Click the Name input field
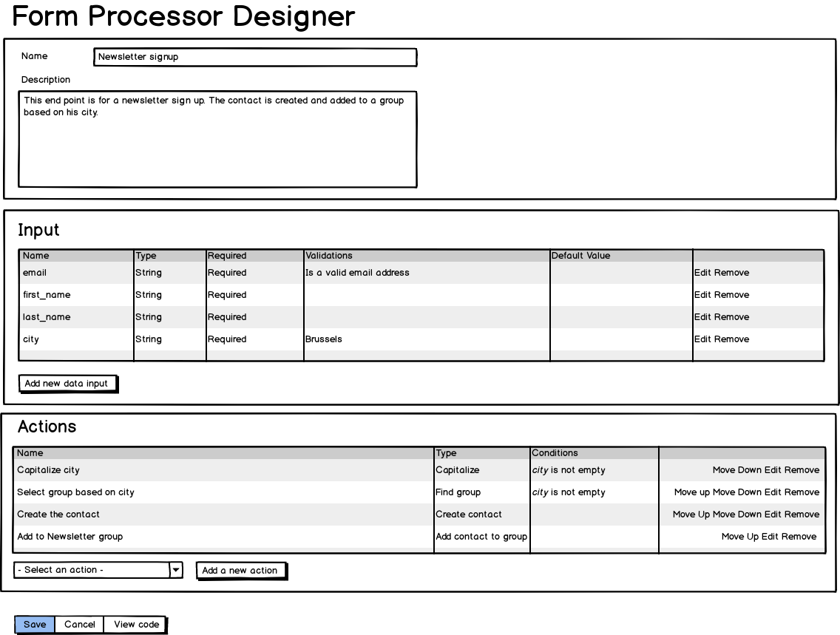 pos(255,57)
